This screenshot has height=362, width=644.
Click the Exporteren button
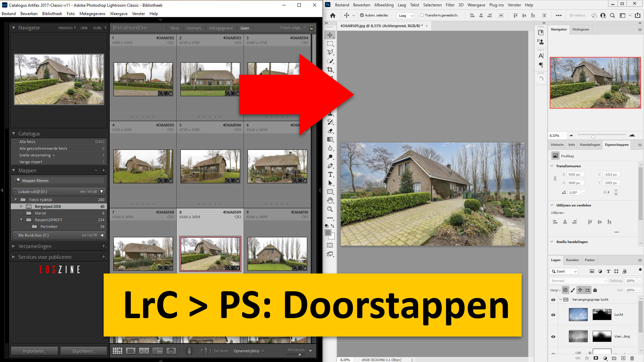tap(84, 351)
